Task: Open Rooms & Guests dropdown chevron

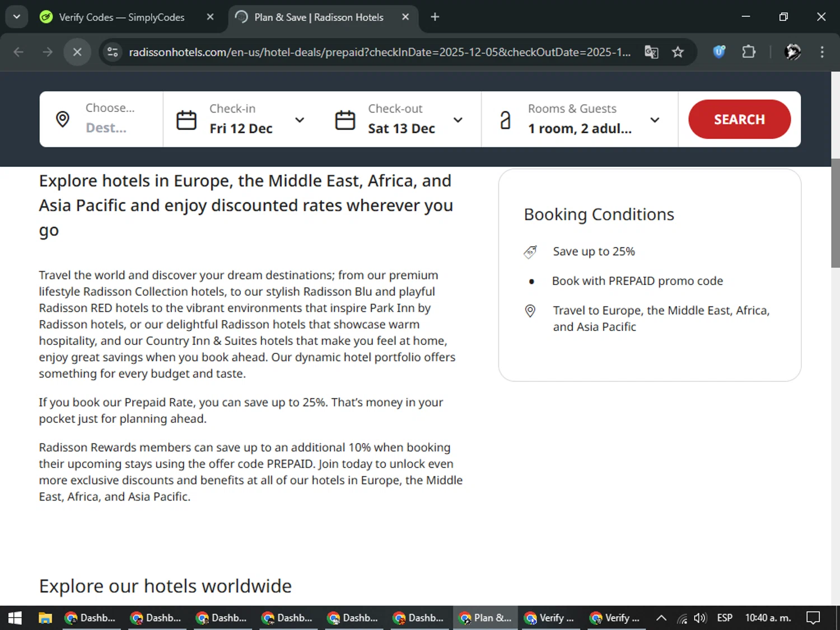Action: [655, 120]
